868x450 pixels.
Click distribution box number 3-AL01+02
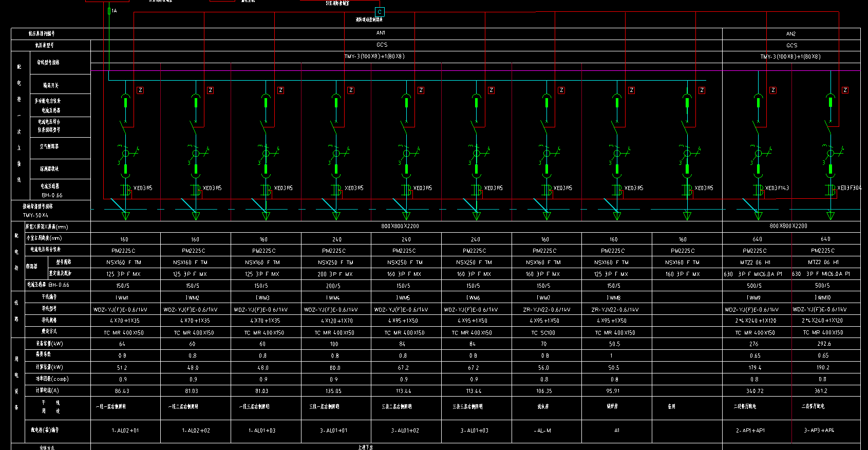click(405, 430)
